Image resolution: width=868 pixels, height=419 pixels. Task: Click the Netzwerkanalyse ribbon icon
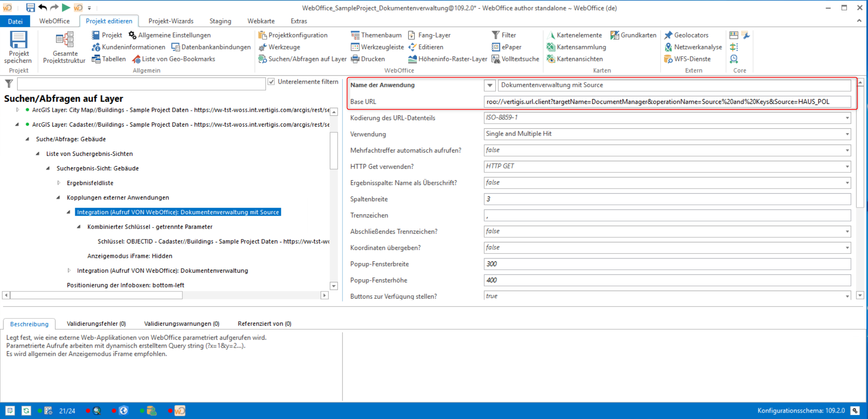pyautogui.click(x=668, y=47)
